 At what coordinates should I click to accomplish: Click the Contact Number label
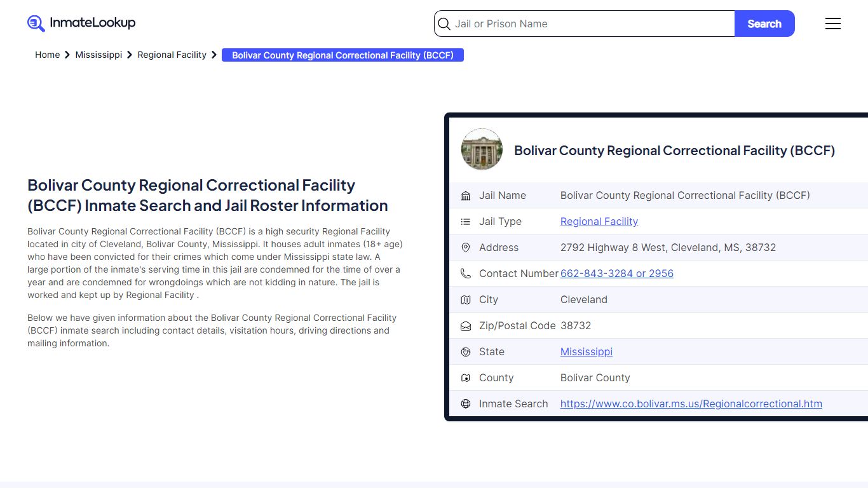519,273
